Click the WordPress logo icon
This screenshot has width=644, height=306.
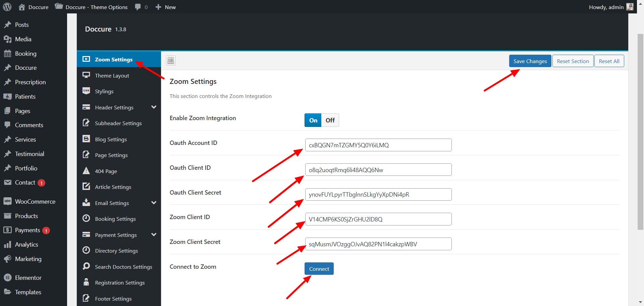click(x=7, y=7)
